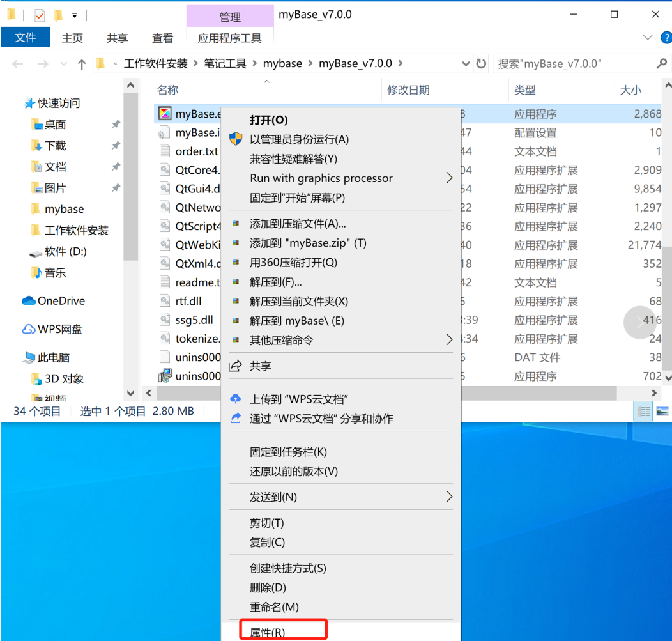Click chevron after 笔记工具 in breadcrumb
This screenshot has width=672, height=641.
[x=255, y=63]
